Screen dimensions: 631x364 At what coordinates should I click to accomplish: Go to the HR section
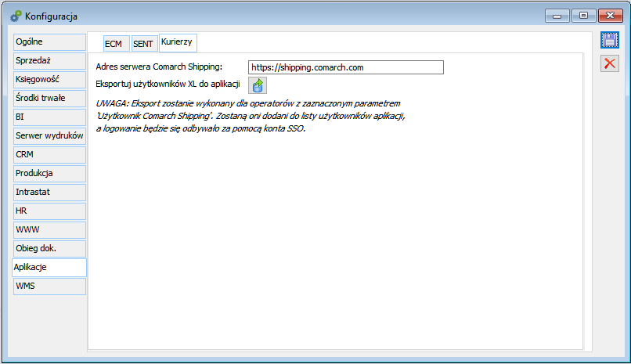(x=49, y=211)
